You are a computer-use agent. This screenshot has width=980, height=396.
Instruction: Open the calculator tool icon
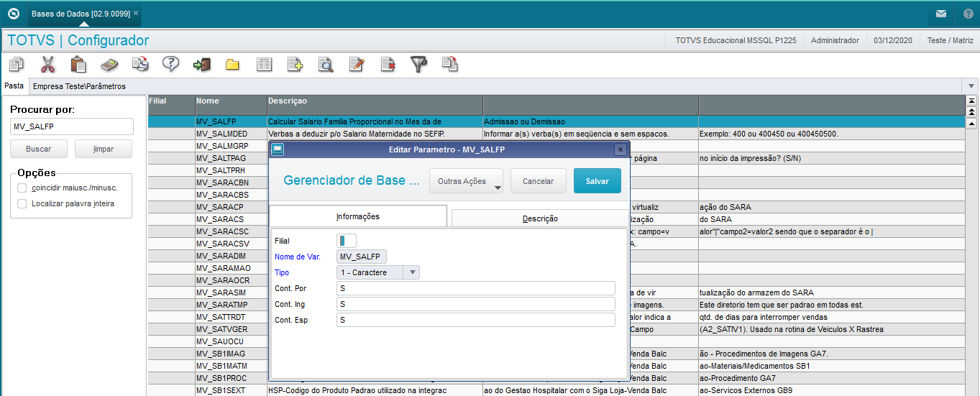(109, 64)
